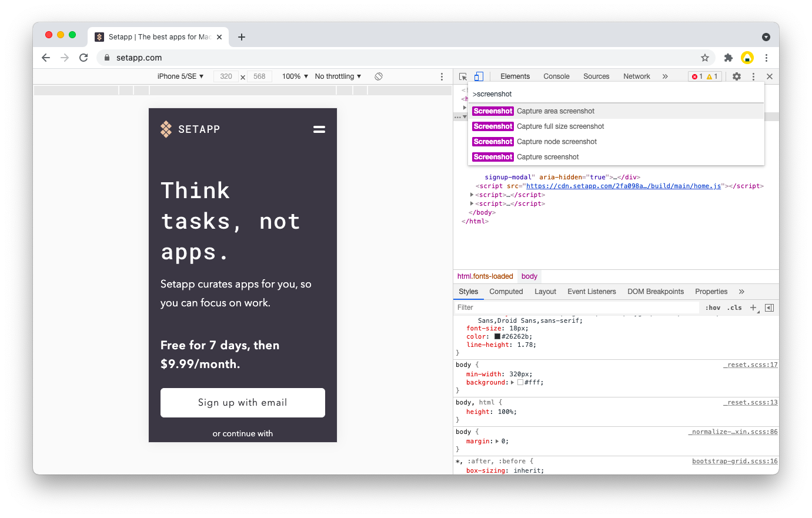Expand the background property triangle
Viewport: 812px width, 518px height.
point(512,383)
